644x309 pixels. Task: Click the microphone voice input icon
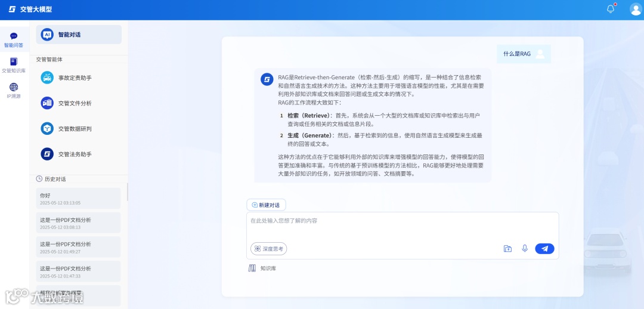[x=525, y=249]
